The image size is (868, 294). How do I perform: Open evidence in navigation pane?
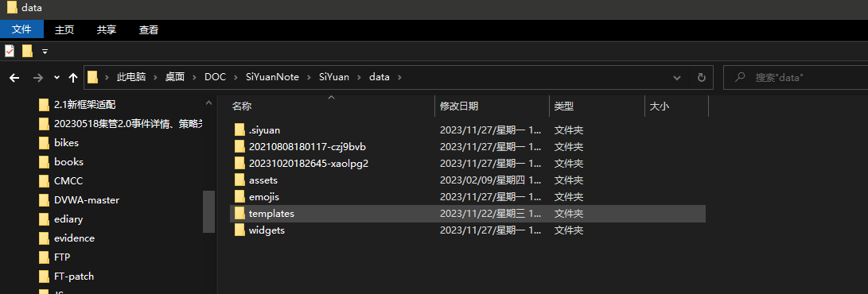tap(74, 238)
